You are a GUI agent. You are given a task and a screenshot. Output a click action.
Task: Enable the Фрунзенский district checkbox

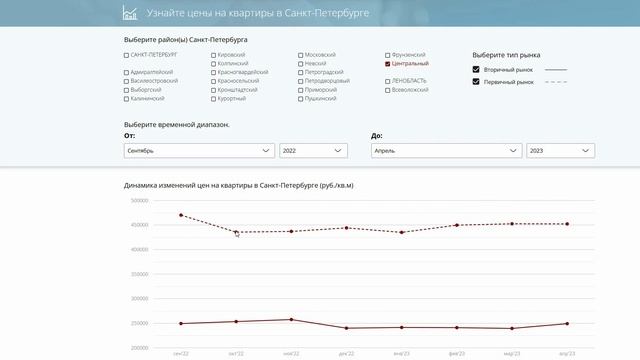[x=387, y=55]
